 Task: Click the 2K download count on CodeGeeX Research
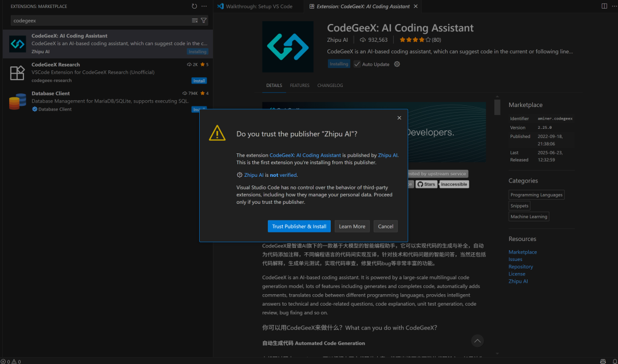click(x=192, y=65)
